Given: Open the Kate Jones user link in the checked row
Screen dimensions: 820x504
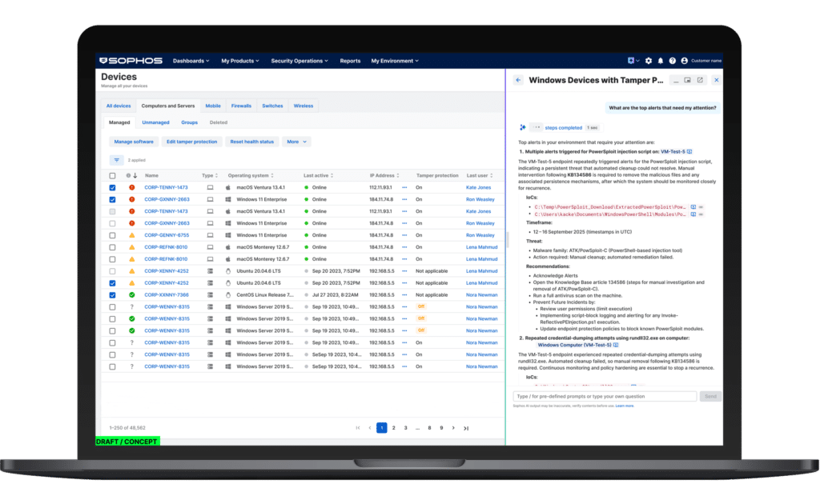Looking at the screenshot, I should tap(479, 187).
